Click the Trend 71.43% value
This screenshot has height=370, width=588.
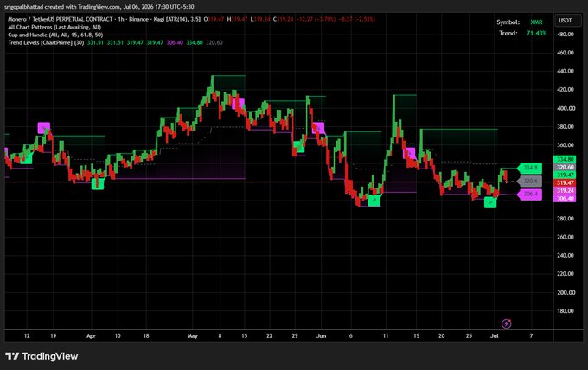click(x=536, y=34)
